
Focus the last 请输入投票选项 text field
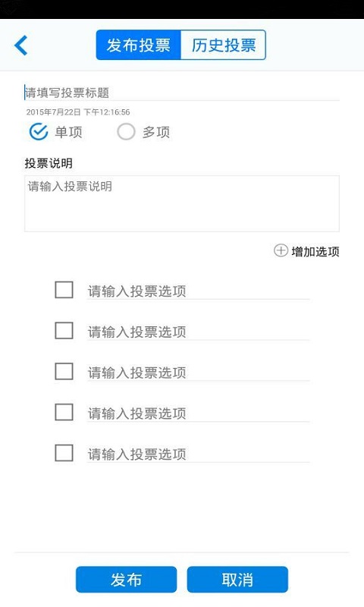198,454
